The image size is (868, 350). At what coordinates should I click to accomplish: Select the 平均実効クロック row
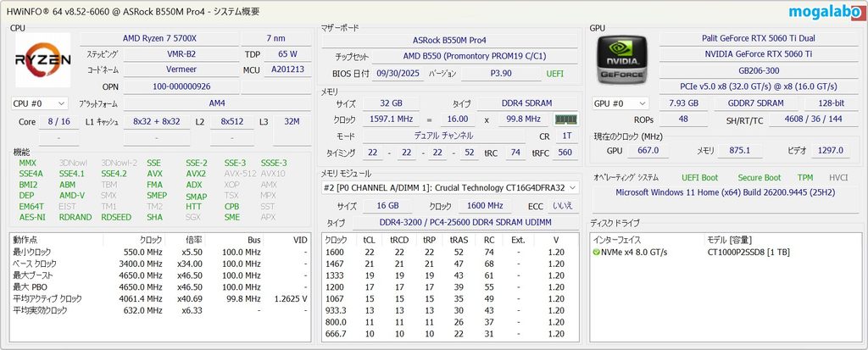[160, 311]
